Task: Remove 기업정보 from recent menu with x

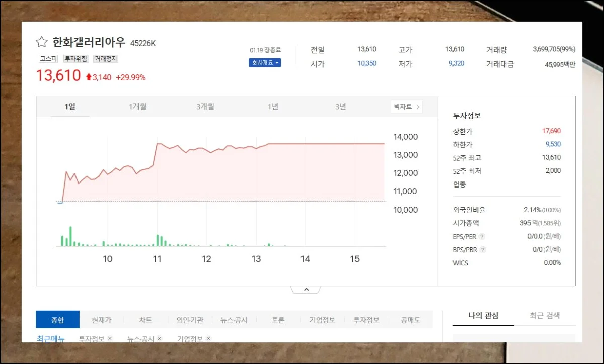Action: (x=208, y=339)
